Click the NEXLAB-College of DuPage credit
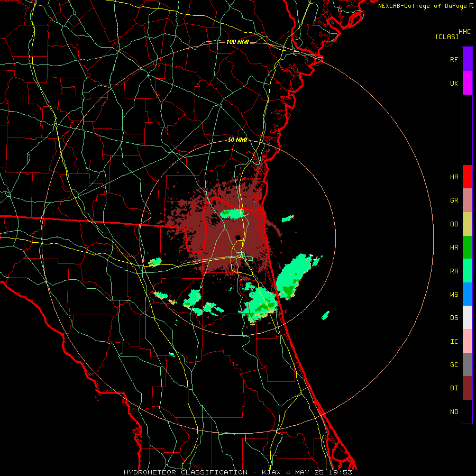Screen dimensions: 476x476 tap(425, 6)
